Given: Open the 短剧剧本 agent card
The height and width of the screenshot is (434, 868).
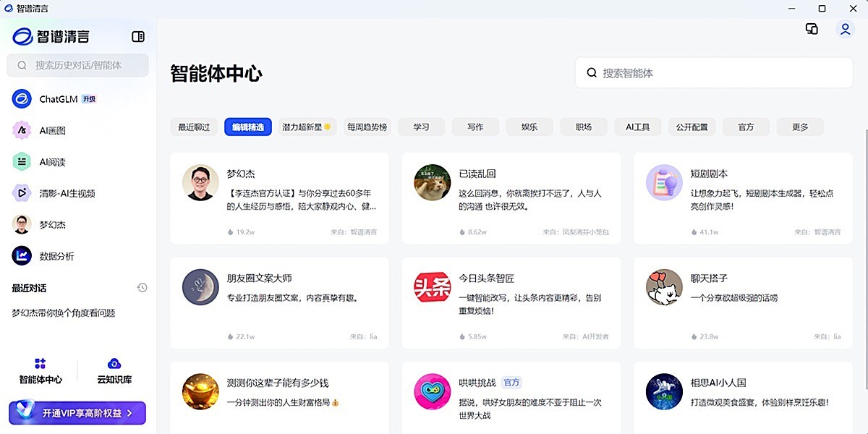Looking at the screenshot, I should (x=742, y=195).
